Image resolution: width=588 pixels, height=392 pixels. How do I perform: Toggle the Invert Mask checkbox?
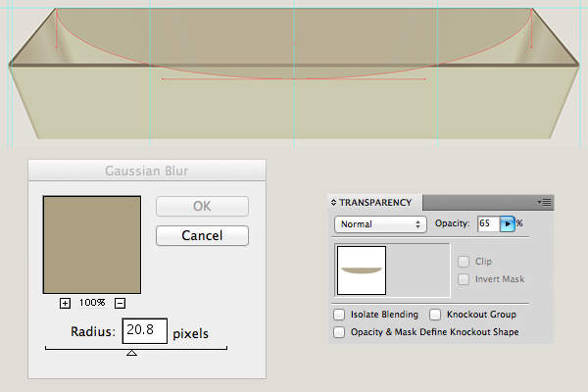coord(464,279)
